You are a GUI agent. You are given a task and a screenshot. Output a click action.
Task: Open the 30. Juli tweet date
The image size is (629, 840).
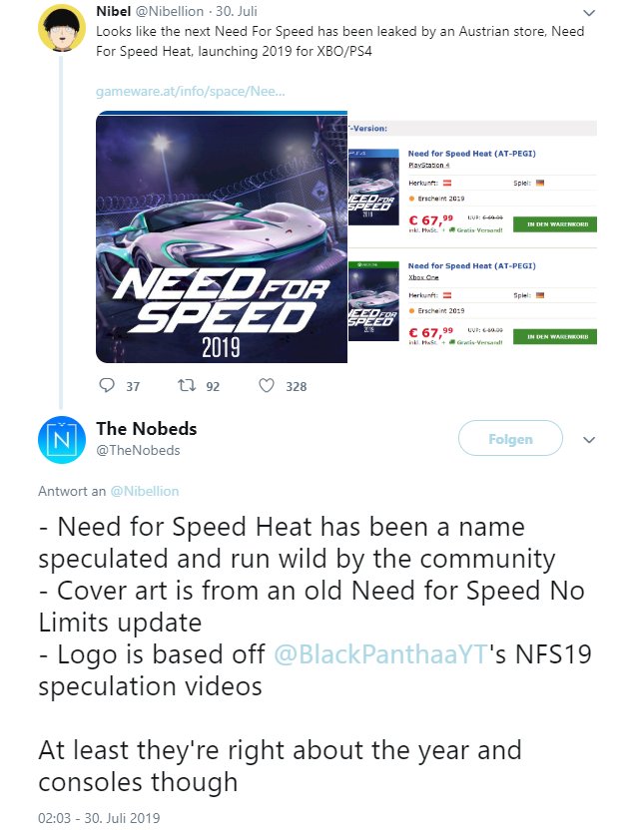pyautogui.click(x=237, y=11)
